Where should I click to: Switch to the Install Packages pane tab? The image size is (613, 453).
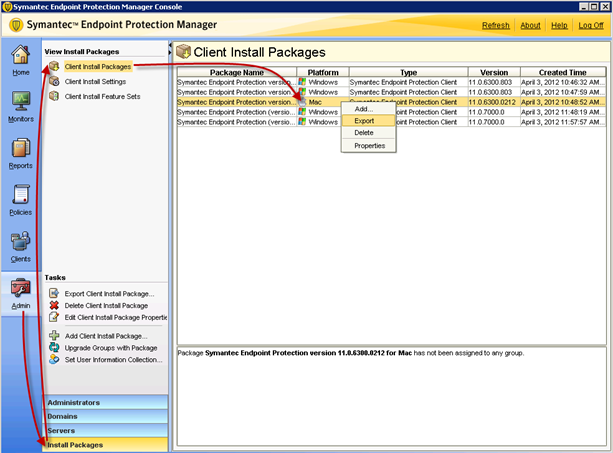[x=105, y=445]
